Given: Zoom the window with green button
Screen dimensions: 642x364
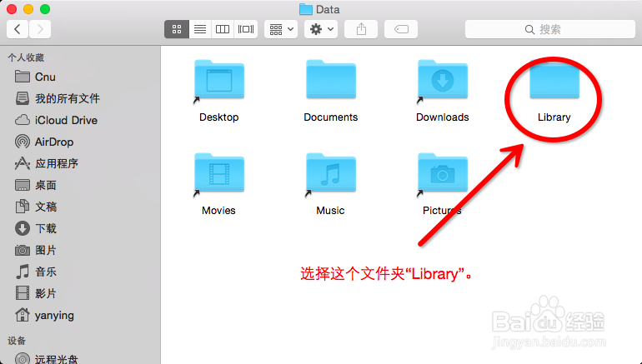Looking at the screenshot, I should 45,9.
